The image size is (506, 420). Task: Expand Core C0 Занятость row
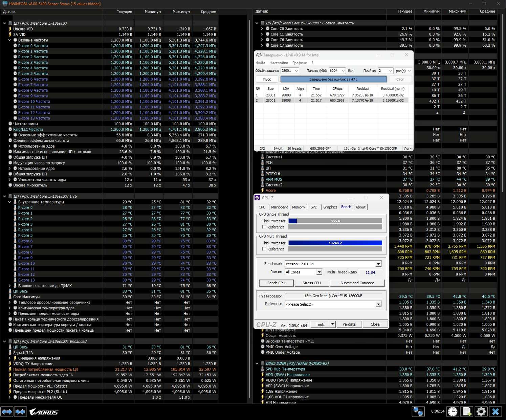262,29
